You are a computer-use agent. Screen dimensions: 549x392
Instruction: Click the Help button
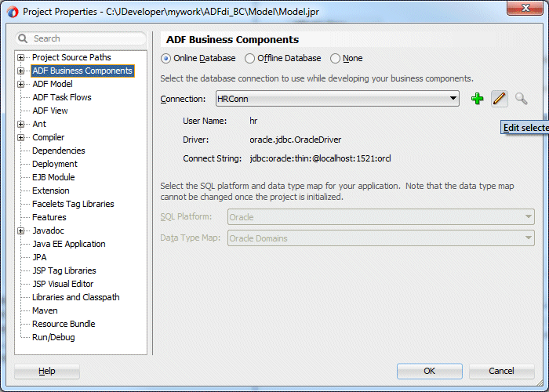47,371
